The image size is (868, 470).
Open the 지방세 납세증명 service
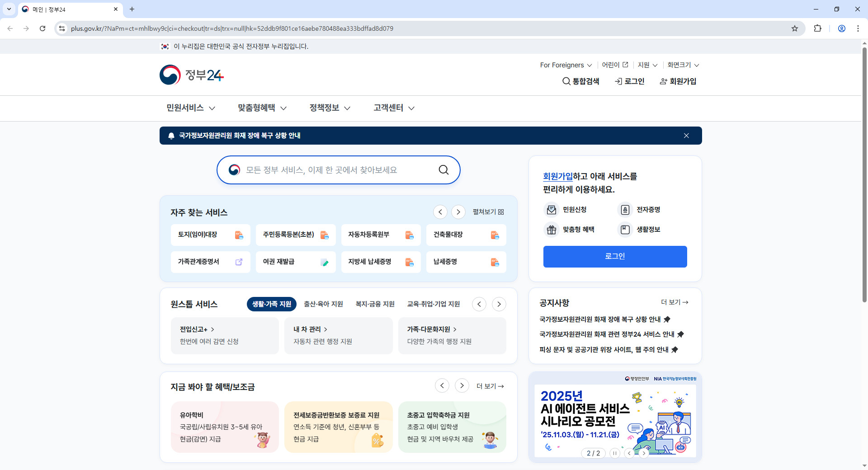(381, 262)
